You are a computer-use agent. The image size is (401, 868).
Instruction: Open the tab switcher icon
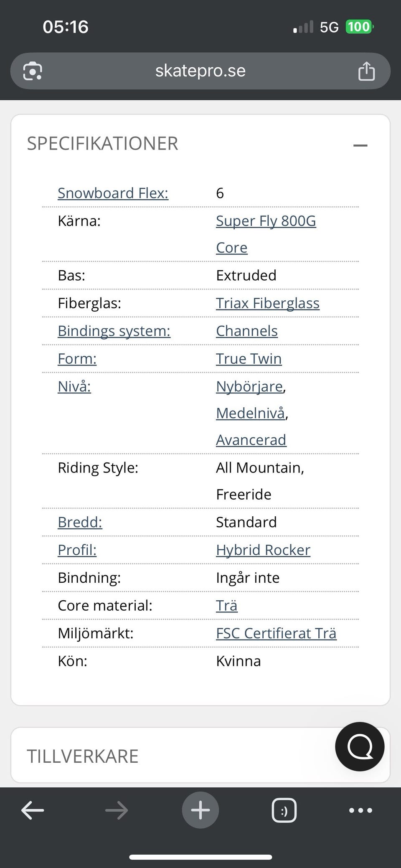pos(284,810)
